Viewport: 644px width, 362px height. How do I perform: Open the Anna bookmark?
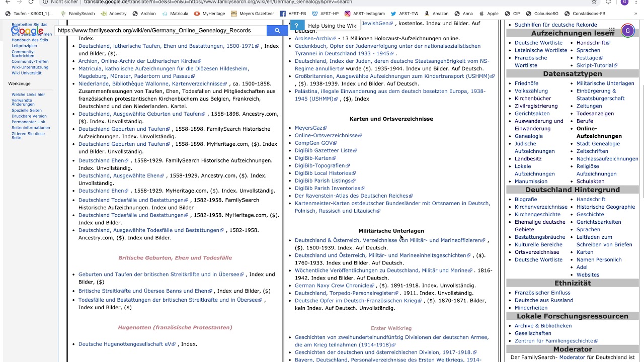coord(463,14)
